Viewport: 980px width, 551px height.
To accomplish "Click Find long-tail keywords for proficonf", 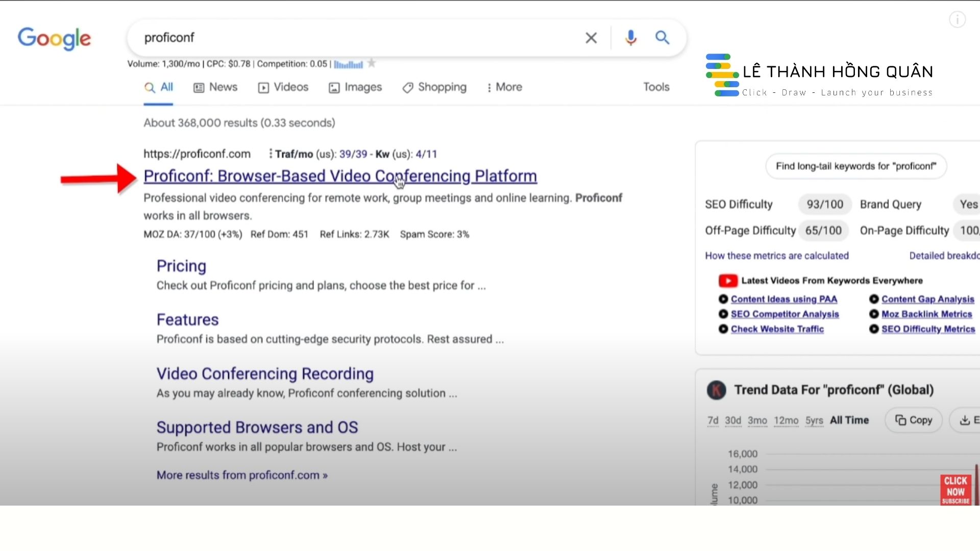I will (x=856, y=166).
